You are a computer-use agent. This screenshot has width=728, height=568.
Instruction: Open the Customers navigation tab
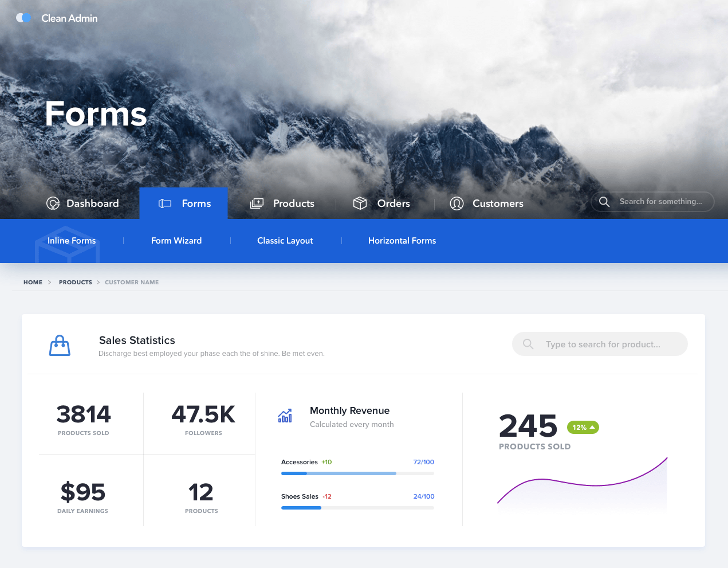coord(497,203)
